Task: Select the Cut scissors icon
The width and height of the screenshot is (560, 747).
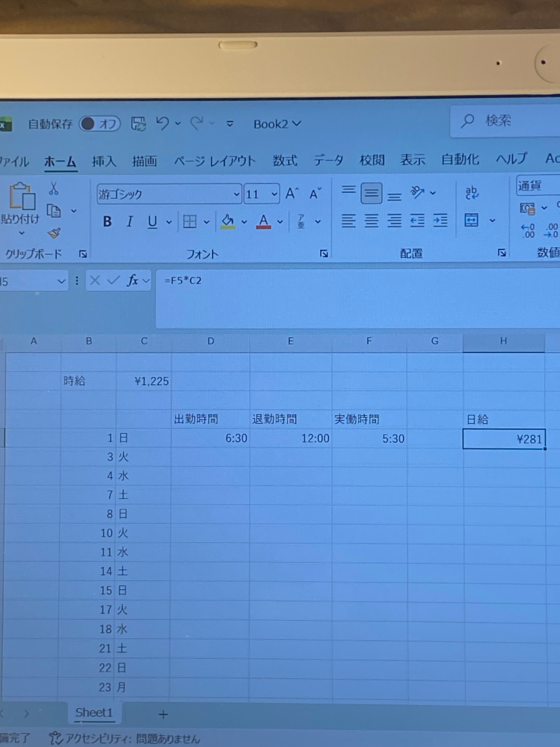Action: pyautogui.click(x=53, y=188)
